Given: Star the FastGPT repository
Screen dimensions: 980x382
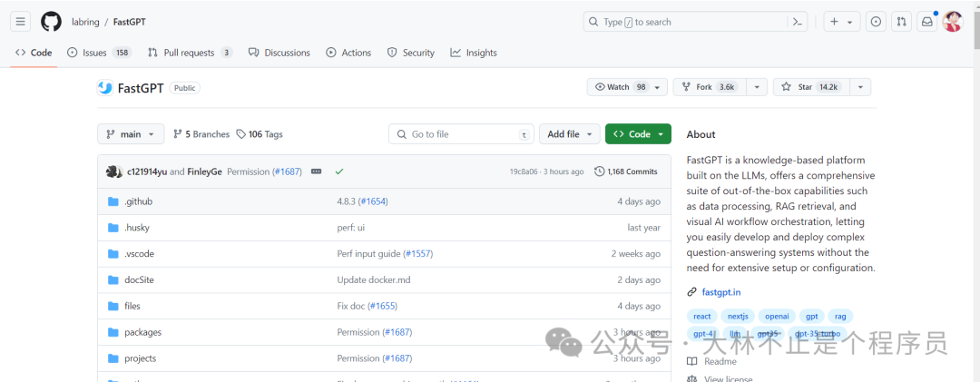Looking at the screenshot, I should (812, 87).
